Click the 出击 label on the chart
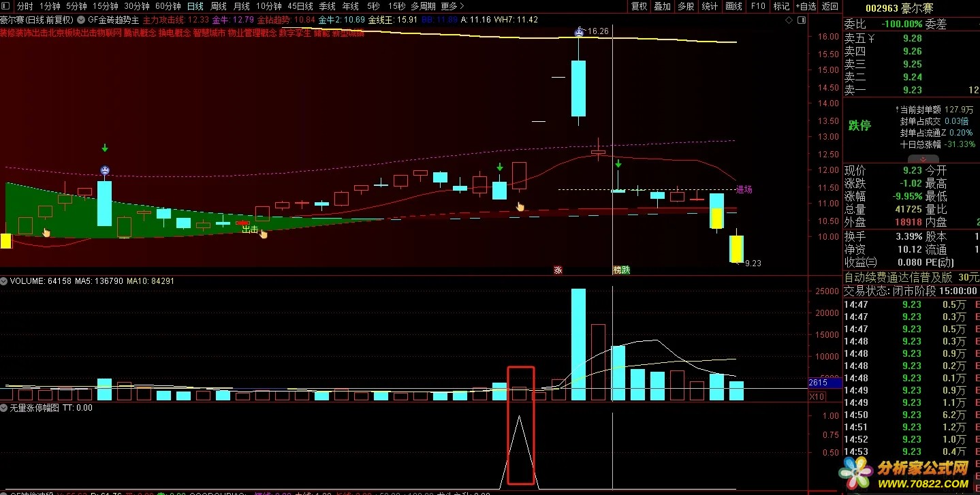This screenshot has width=980, height=495. click(250, 230)
